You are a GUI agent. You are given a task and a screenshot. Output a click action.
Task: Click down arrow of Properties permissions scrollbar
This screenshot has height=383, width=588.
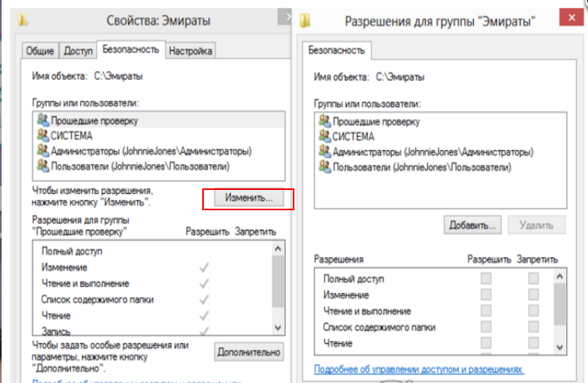tap(278, 328)
